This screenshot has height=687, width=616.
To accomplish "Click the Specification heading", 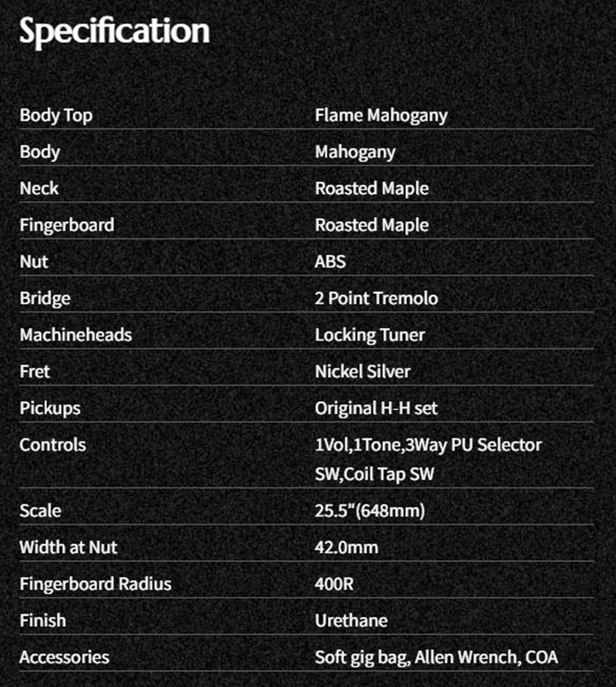I will (x=115, y=31).
